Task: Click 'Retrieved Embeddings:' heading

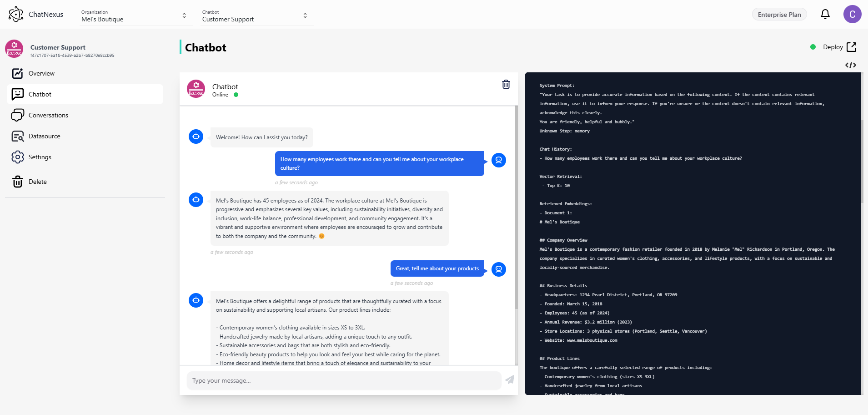Action: [566, 204]
